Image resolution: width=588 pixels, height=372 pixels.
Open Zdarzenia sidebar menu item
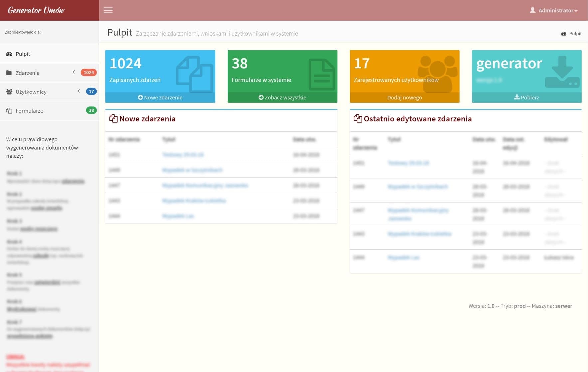[49, 73]
